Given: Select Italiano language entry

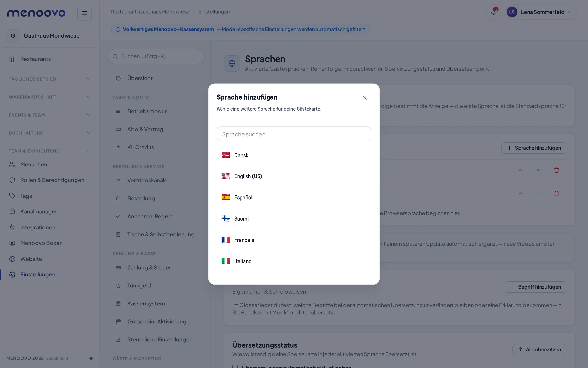Looking at the screenshot, I should coord(294,261).
